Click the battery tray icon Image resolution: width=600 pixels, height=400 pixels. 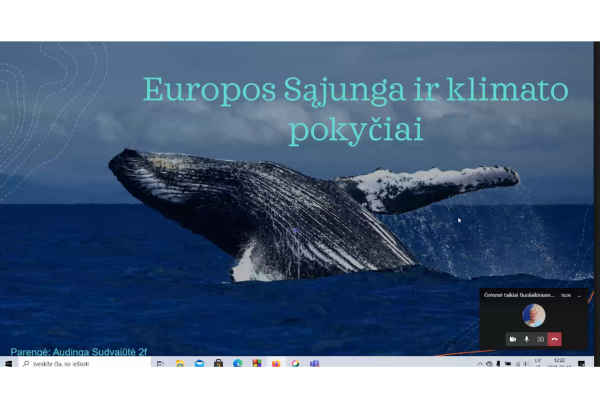(508, 364)
